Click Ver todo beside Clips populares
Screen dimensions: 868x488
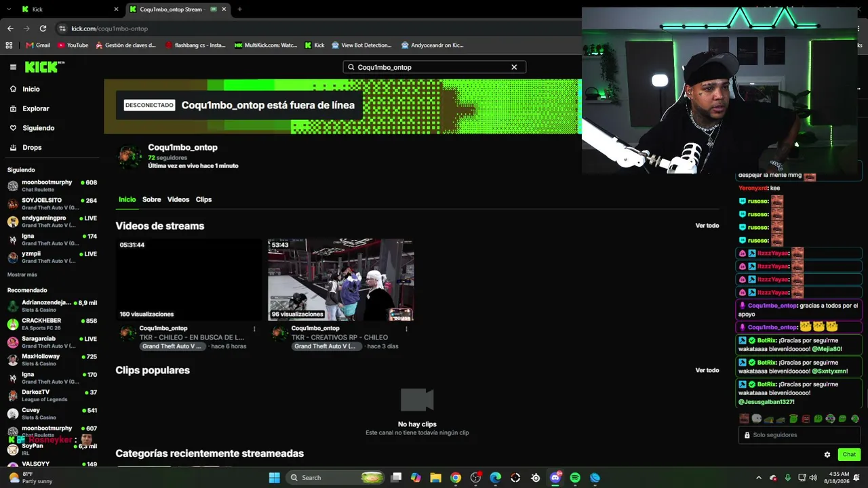707,370
